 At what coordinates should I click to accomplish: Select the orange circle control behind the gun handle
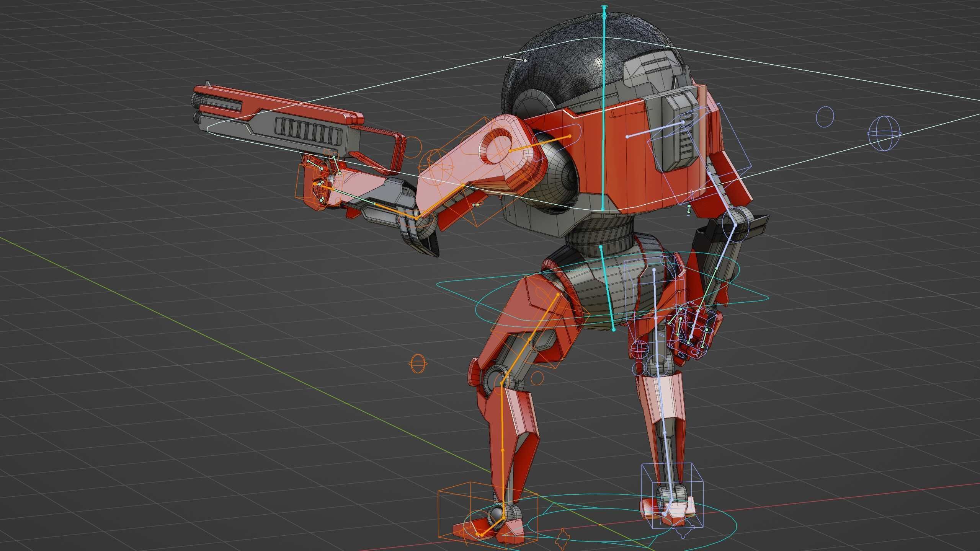[x=412, y=148]
